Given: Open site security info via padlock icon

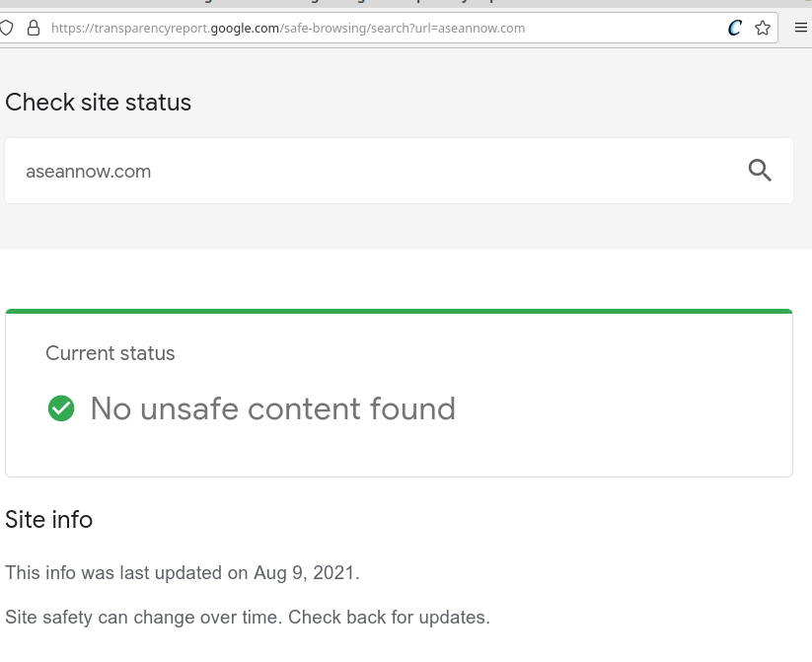Looking at the screenshot, I should tap(34, 28).
